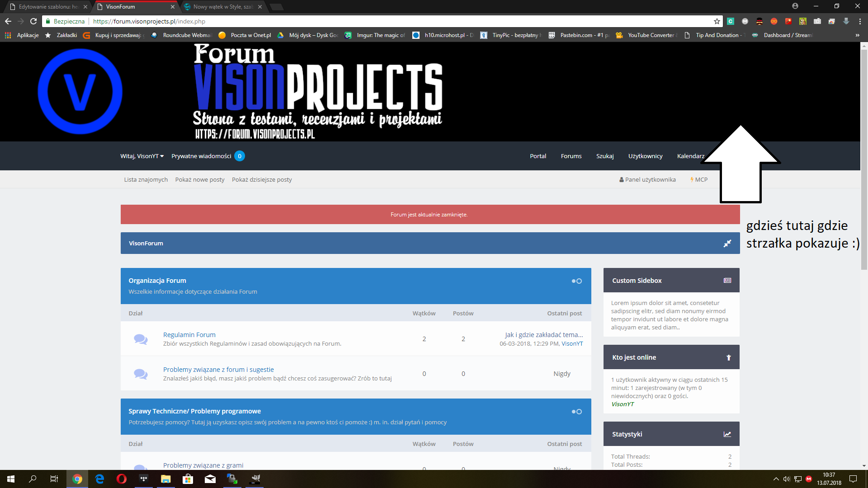Open the Użytkownicy menu item
This screenshot has width=868, height=488.
pos(645,156)
